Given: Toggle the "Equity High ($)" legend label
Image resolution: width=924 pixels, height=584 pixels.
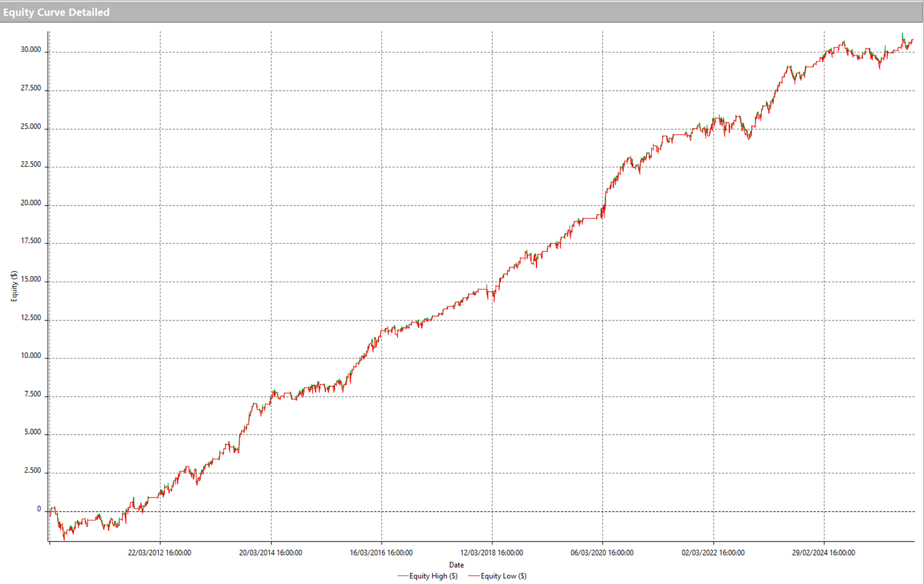Looking at the screenshot, I should tap(433, 576).
